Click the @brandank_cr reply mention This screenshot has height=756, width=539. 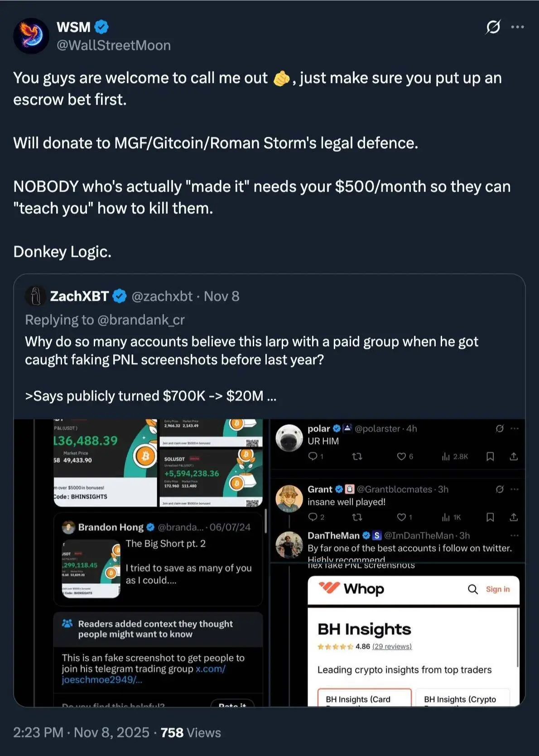[141, 320]
